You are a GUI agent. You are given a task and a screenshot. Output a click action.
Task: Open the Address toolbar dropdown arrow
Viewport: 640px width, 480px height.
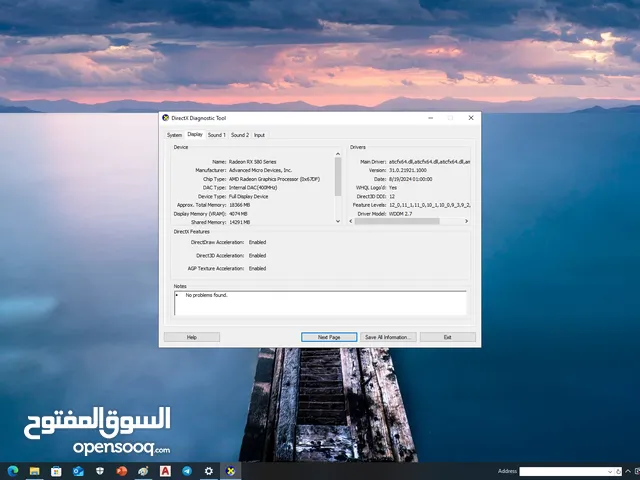pos(610,471)
